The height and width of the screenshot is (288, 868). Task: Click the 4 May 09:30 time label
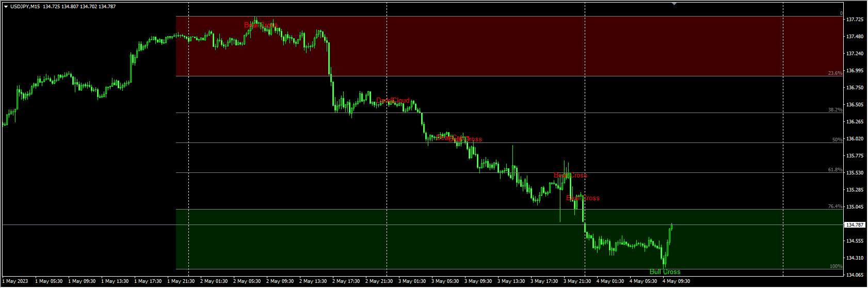[x=677, y=281]
